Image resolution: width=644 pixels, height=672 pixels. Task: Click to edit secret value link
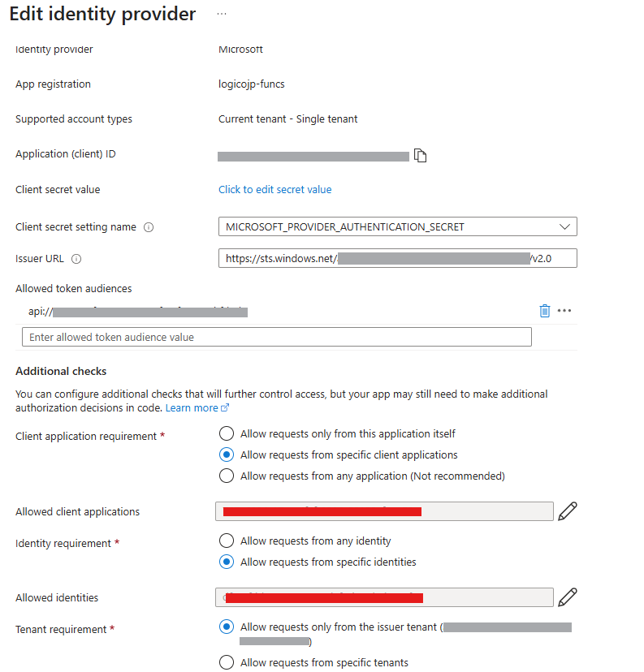[x=274, y=189]
